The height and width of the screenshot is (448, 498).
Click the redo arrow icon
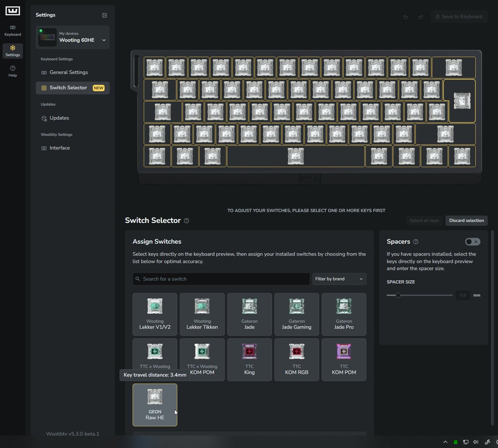pyautogui.click(x=420, y=17)
